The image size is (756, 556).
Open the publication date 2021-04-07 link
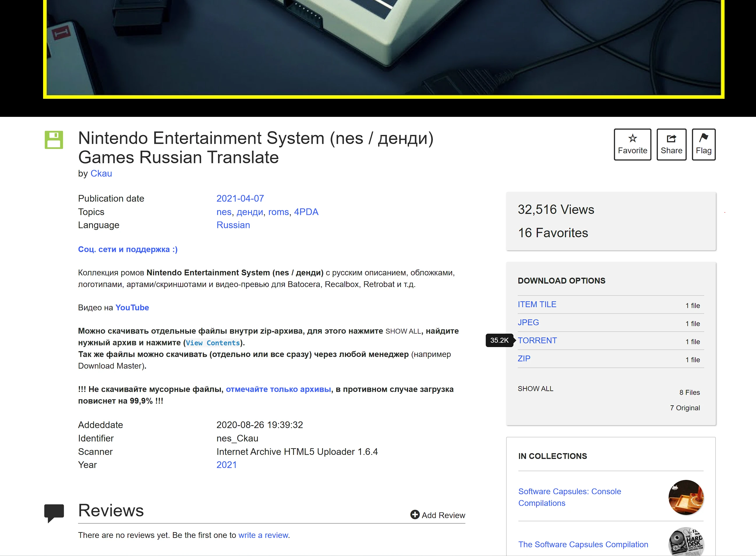[x=240, y=198]
